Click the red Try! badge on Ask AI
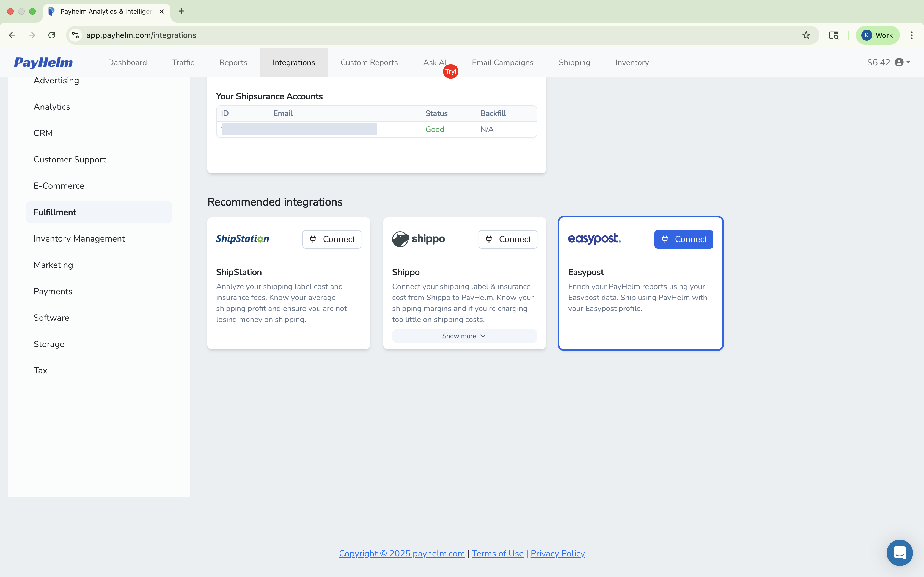Viewport: 924px width, 577px height. 450,71
